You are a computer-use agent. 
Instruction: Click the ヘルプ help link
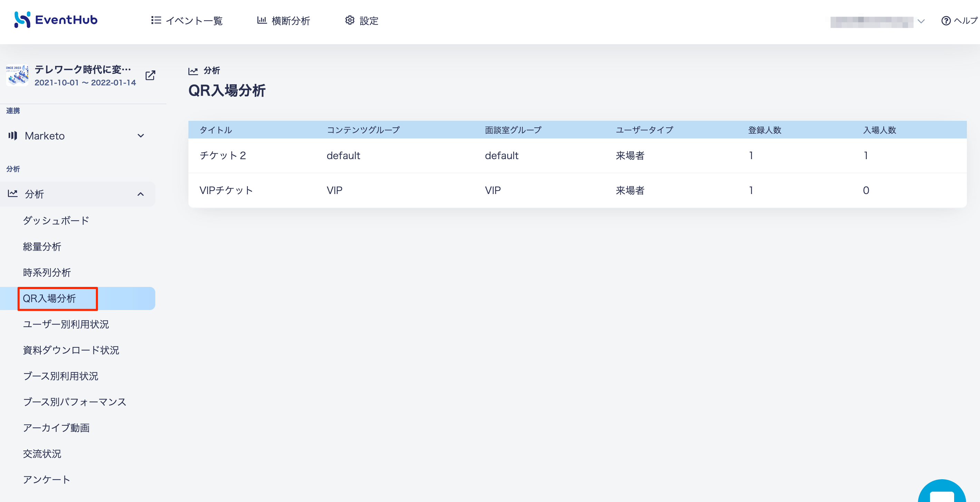point(959,21)
